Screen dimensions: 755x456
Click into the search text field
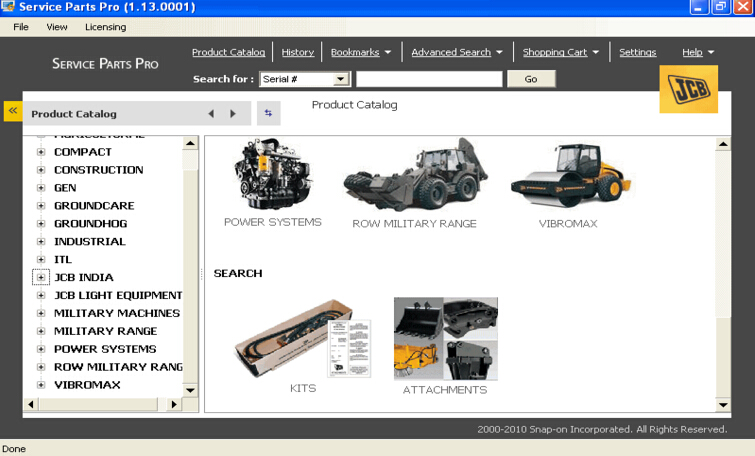click(429, 79)
